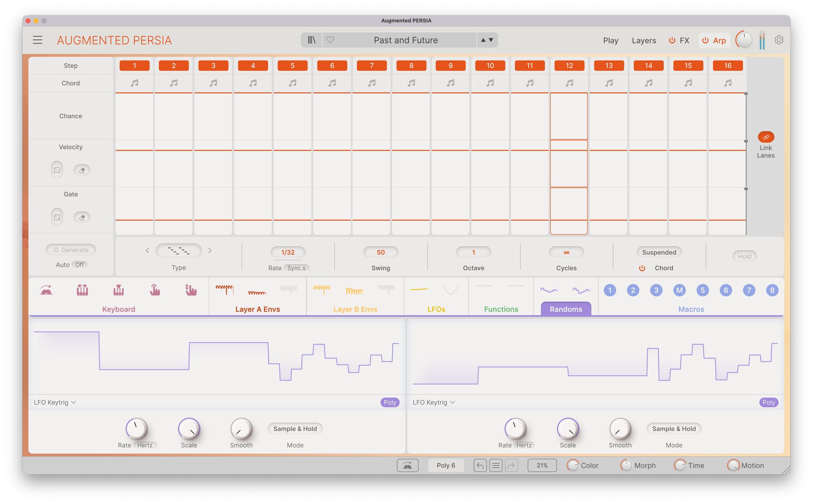Favorite the preset with heart icon

click(330, 40)
